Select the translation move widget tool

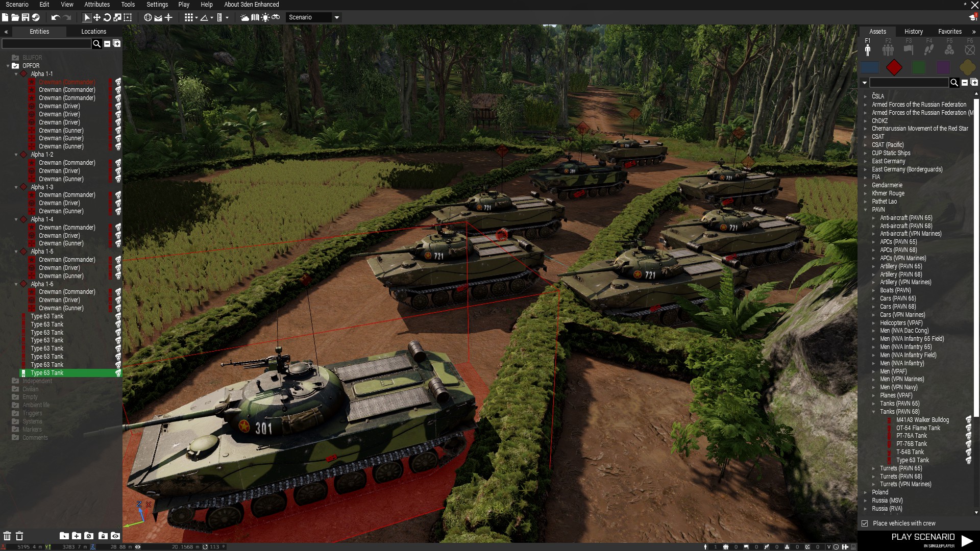(x=97, y=17)
